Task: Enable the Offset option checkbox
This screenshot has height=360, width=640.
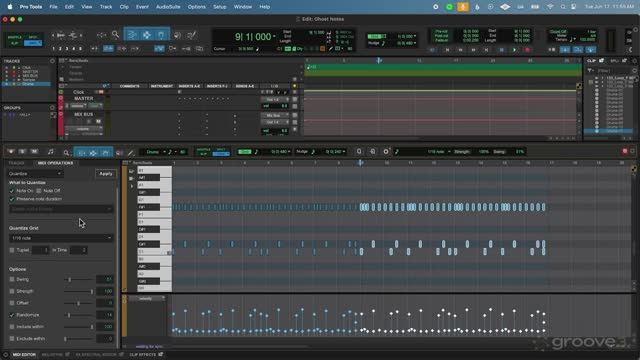Action: tap(12, 303)
